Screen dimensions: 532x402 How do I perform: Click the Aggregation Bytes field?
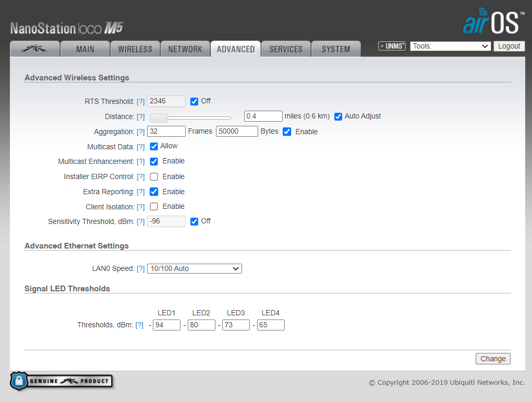[x=237, y=132]
